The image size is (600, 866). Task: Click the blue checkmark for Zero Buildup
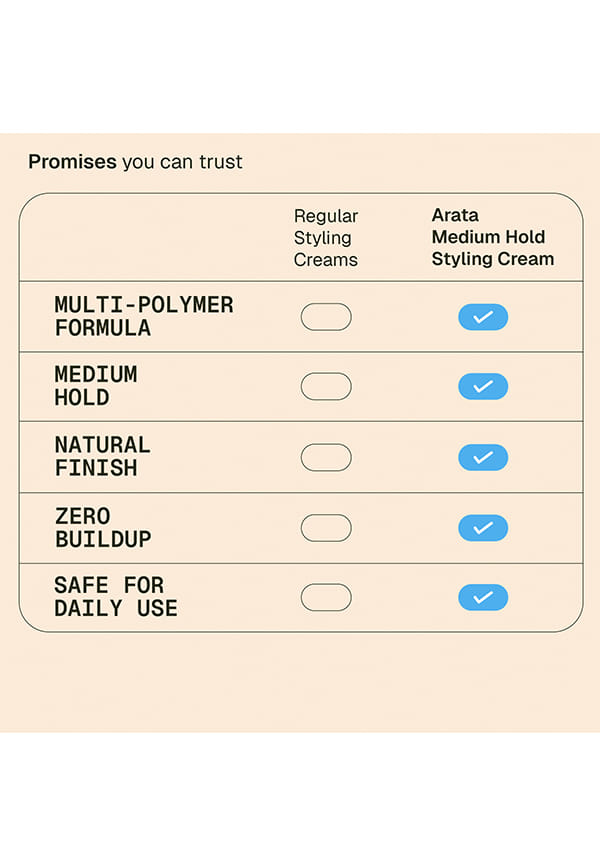(483, 528)
